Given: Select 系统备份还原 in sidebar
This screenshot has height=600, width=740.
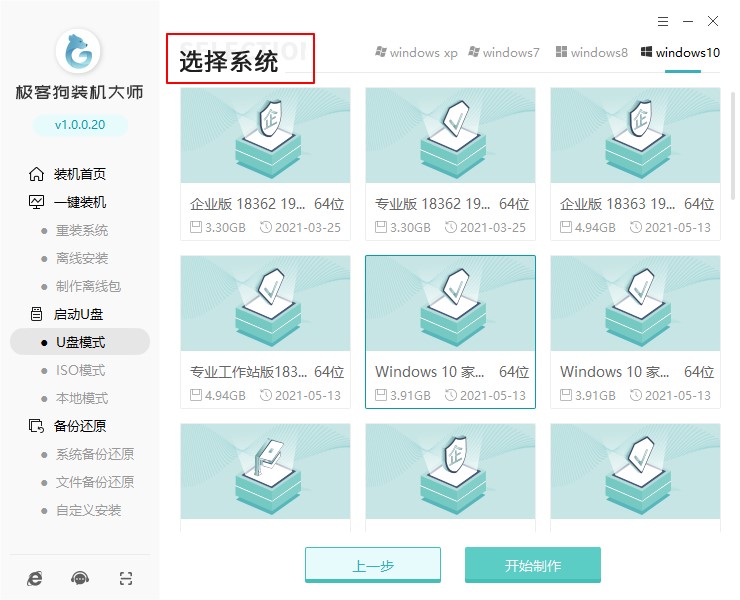Looking at the screenshot, I should (95, 454).
